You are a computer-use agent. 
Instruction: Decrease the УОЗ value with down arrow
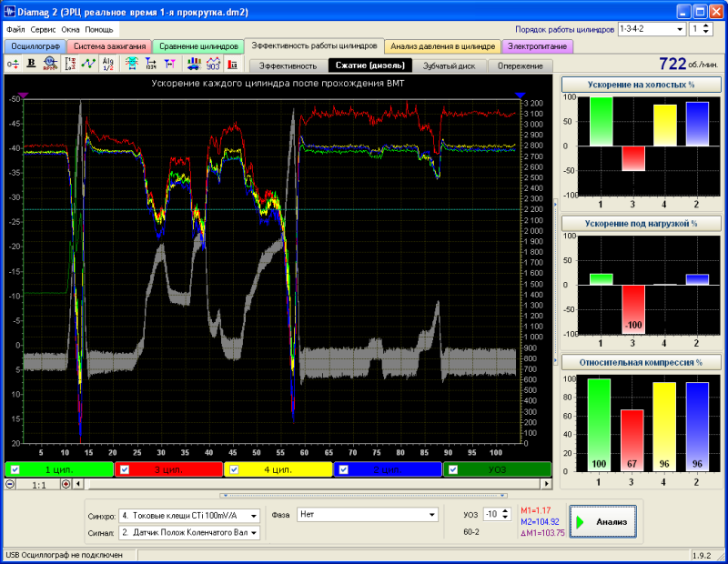click(x=505, y=517)
